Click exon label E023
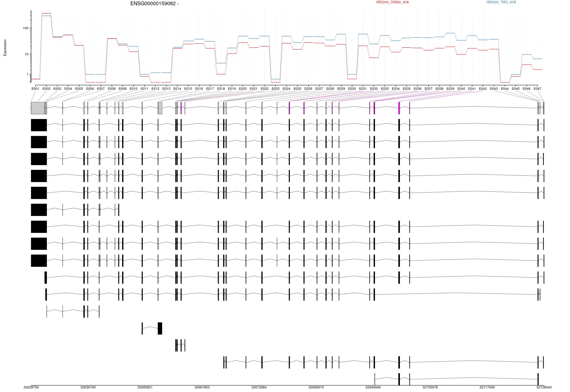This screenshot has height=392, width=570. pos(276,89)
